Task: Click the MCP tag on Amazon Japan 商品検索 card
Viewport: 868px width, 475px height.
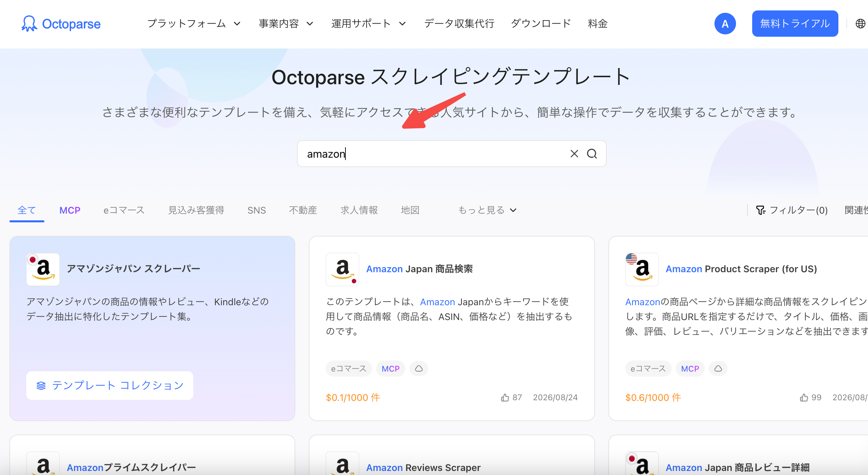Action: point(391,369)
